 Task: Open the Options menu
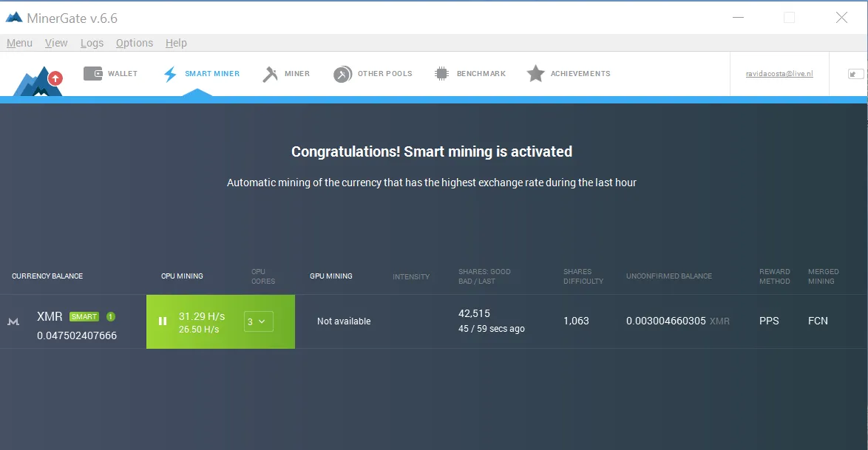pyautogui.click(x=135, y=43)
